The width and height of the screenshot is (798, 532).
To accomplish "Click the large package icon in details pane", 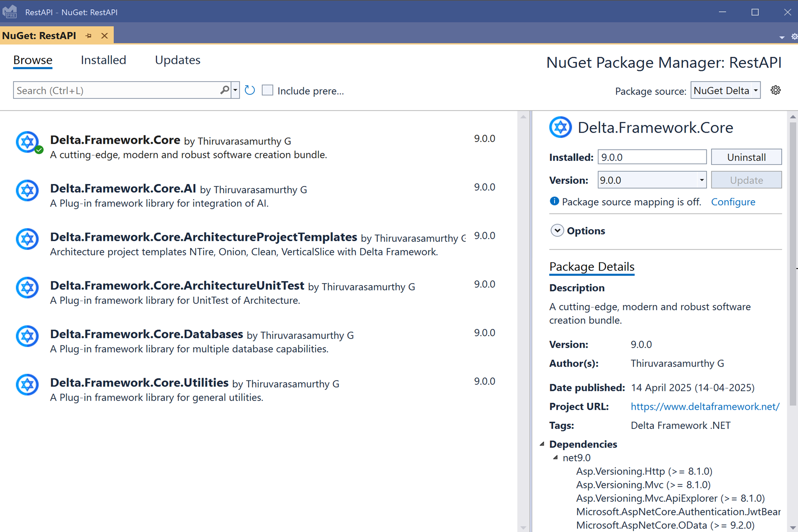I will (560, 127).
